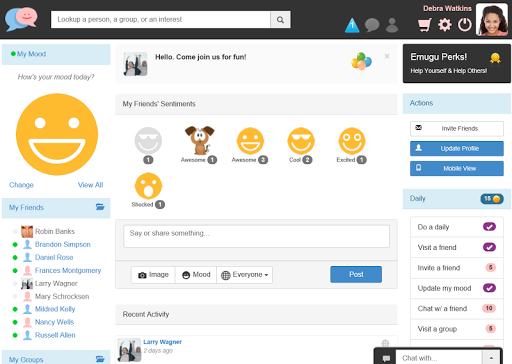
Task: Open the chat messages bubble icon
Action: point(372,25)
